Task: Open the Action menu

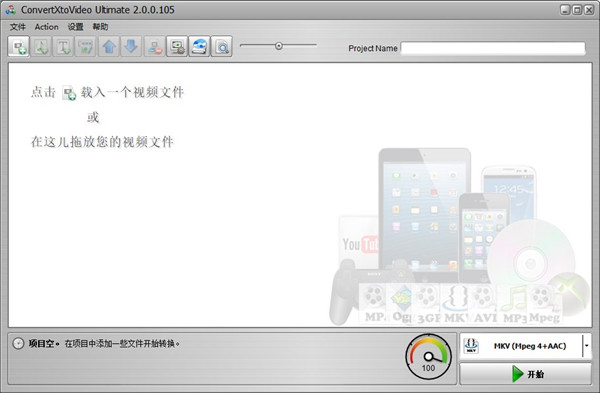Action: (x=46, y=27)
